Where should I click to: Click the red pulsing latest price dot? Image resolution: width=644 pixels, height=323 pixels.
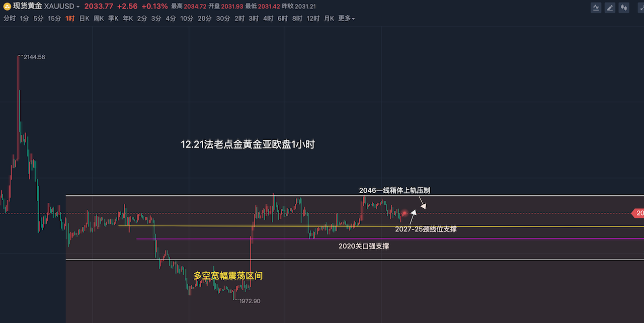(x=404, y=213)
